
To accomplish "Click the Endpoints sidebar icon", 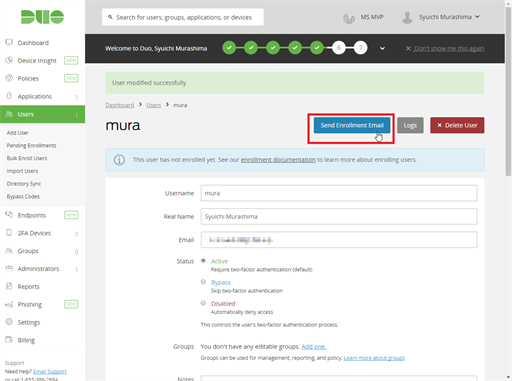I will point(9,215).
